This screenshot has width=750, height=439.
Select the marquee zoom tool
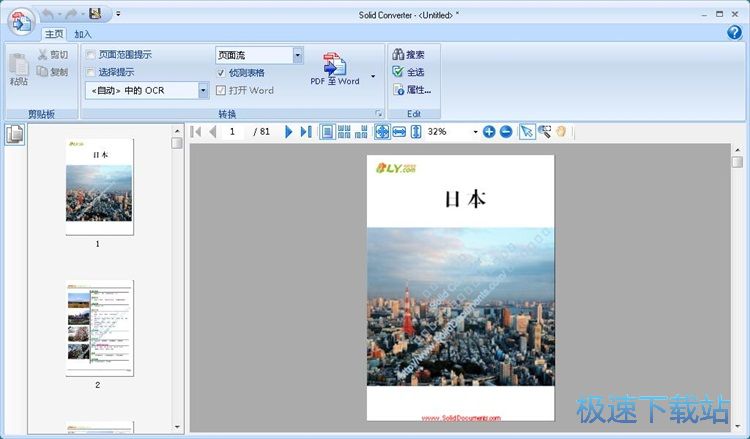[544, 132]
